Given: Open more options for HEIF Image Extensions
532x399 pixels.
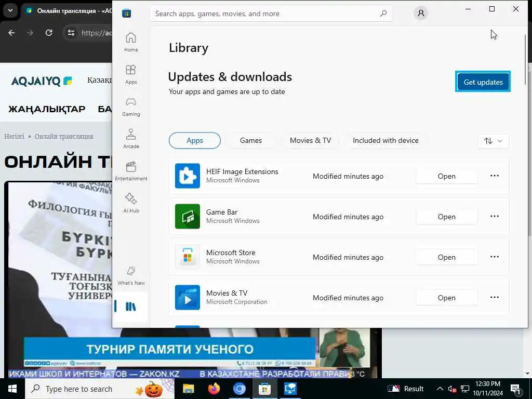Looking at the screenshot, I should [495, 176].
